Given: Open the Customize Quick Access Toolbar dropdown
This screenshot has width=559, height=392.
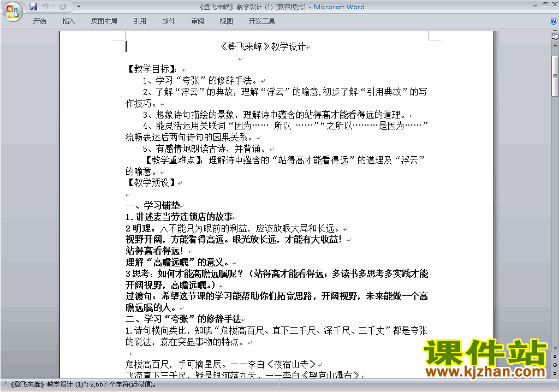Looking at the screenshot, I should [79, 7].
